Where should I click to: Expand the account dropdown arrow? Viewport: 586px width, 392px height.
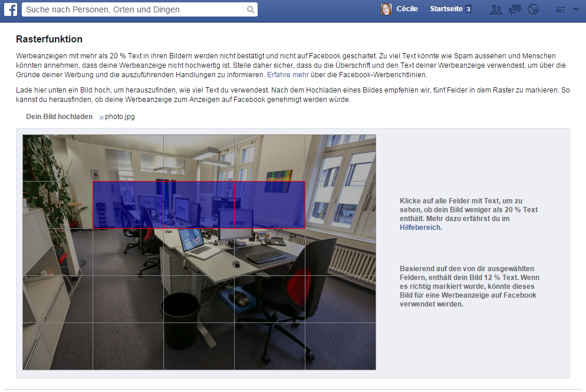(x=576, y=10)
